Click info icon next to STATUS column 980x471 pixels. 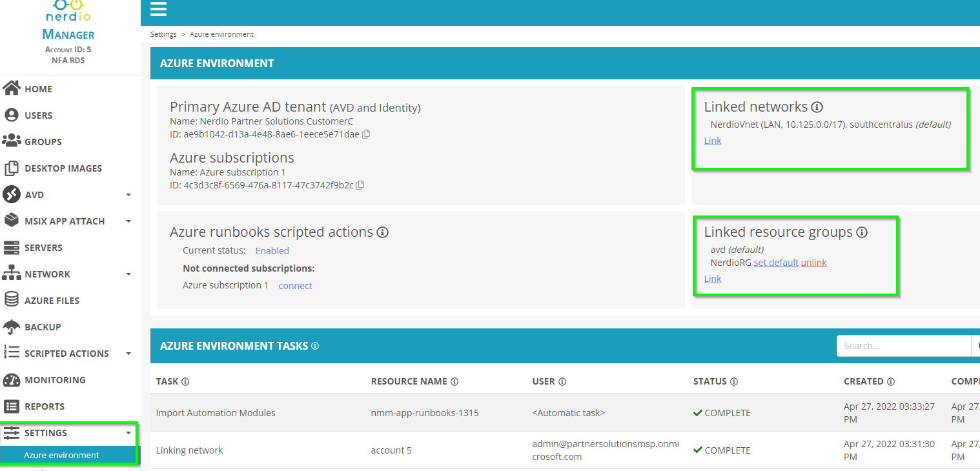click(x=734, y=381)
